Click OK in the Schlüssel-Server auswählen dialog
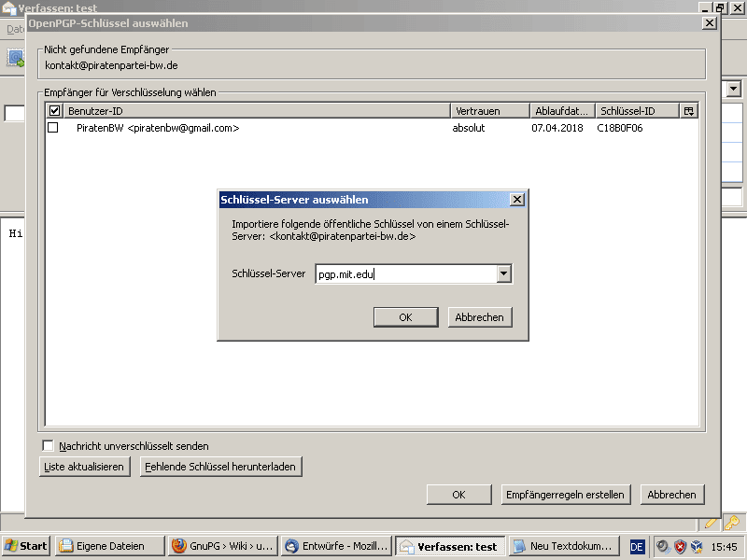Viewport: 747px width, 560px height. click(405, 317)
